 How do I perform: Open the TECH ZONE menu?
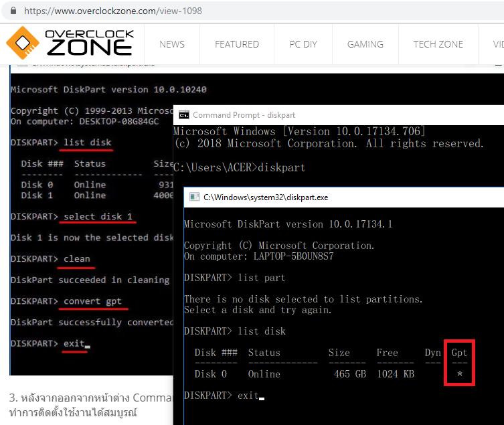438,44
